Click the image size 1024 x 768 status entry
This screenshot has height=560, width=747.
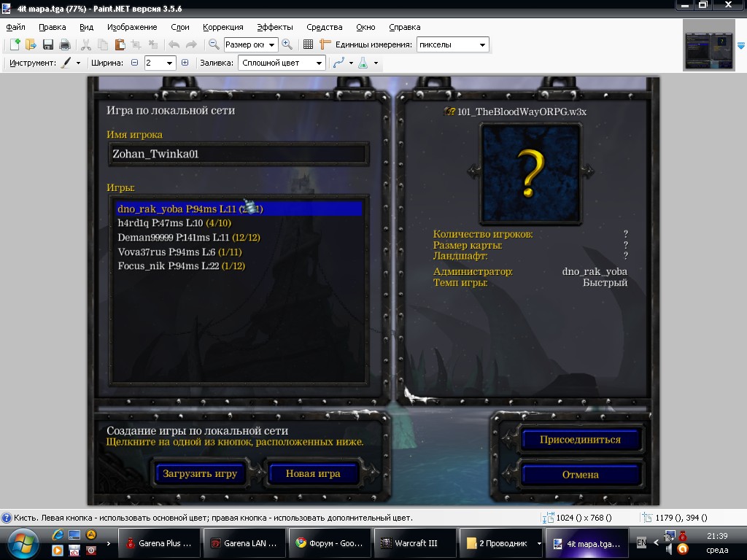577,518
